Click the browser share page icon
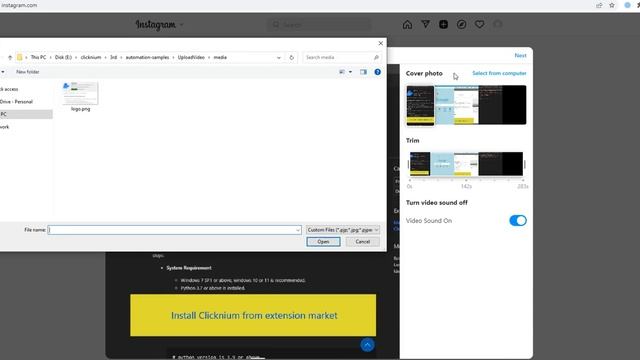This screenshot has width=640, height=360. pyautogui.click(x=599, y=5)
